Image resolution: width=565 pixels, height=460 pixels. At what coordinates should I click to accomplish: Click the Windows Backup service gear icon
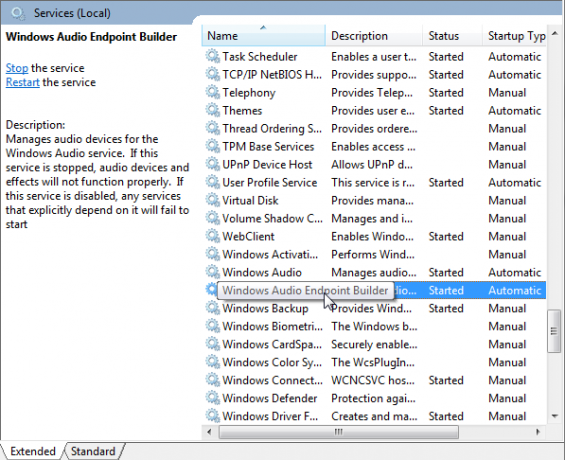click(212, 309)
